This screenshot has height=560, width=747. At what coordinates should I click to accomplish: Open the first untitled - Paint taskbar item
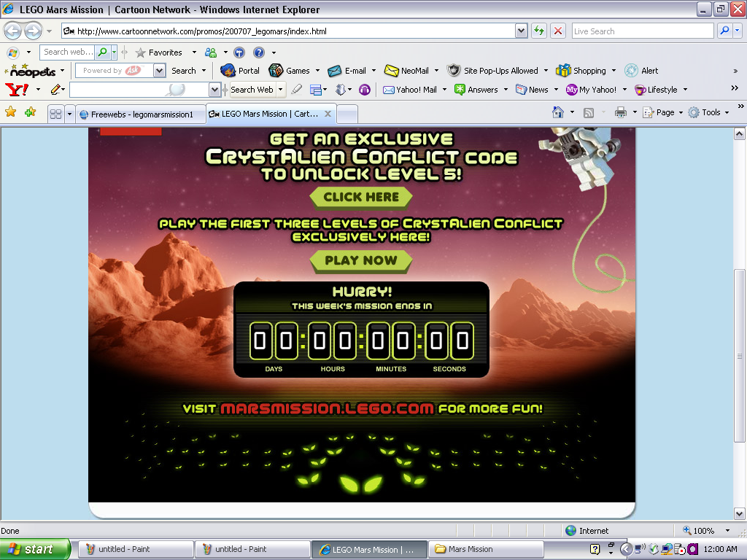(135, 549)
